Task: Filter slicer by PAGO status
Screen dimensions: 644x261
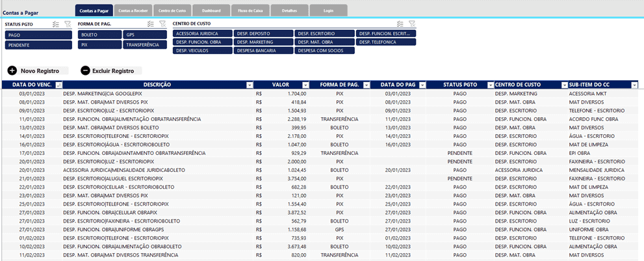Action: (38, 35)
